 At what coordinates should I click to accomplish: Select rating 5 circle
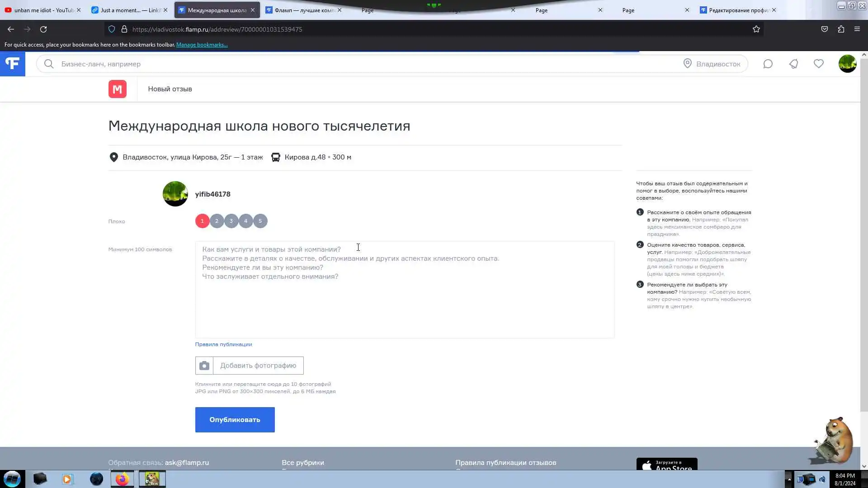point(260,221)
